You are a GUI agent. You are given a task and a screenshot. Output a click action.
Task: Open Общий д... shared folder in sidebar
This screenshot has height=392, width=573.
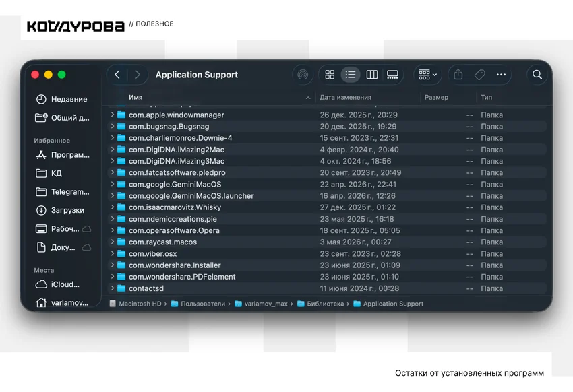tap(62, 117)
